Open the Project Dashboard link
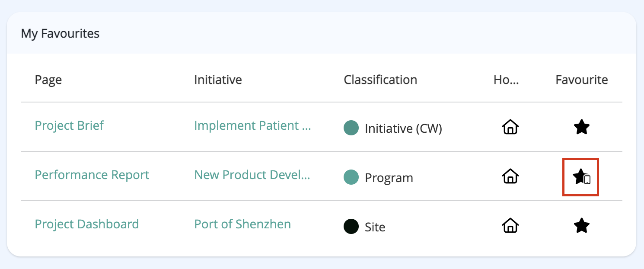This screenshot has width=644, height=269. [87, 224]
